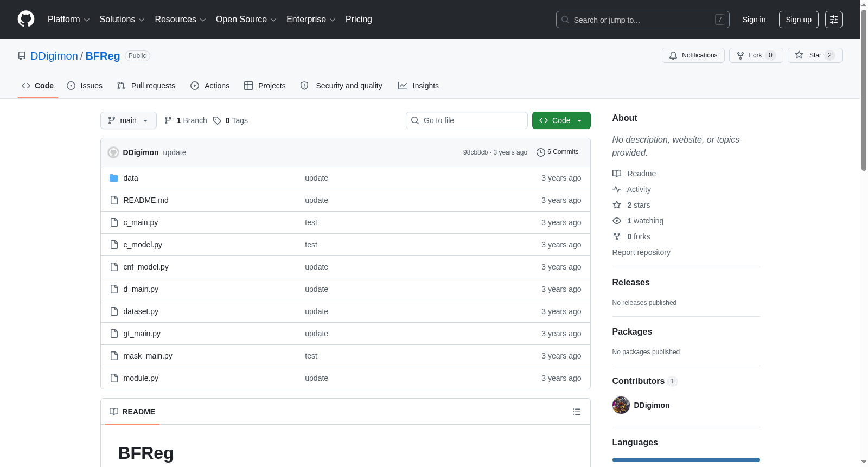Click DDigimon's commit author avatar
868x467 pixels.
coord(113,152)
